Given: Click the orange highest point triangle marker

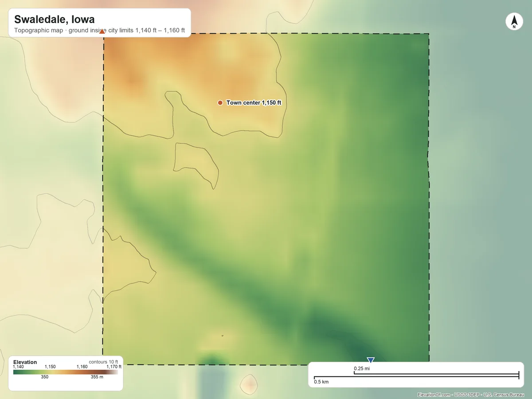Looking at the screenshot, I should click(102, 31).
